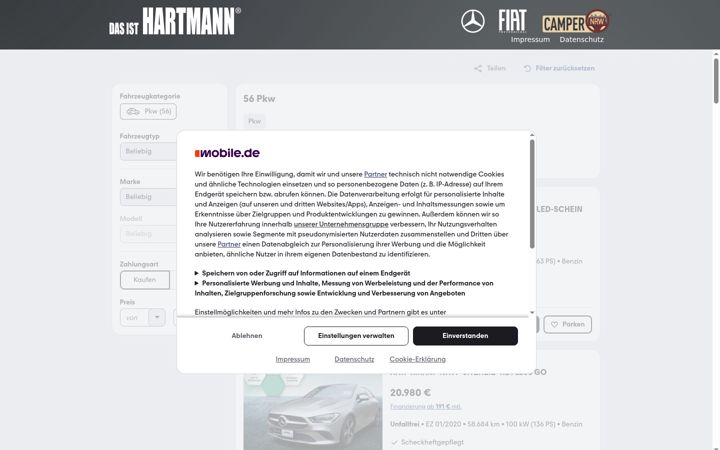
Task: Click the Das ist Hartmann logo
Action: click(x=175, y=21)
